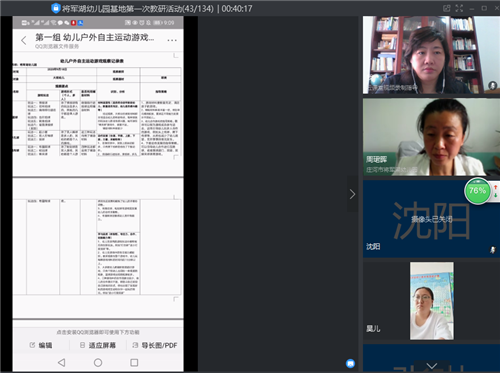Open the three-dot more options menu

[172, 40]
